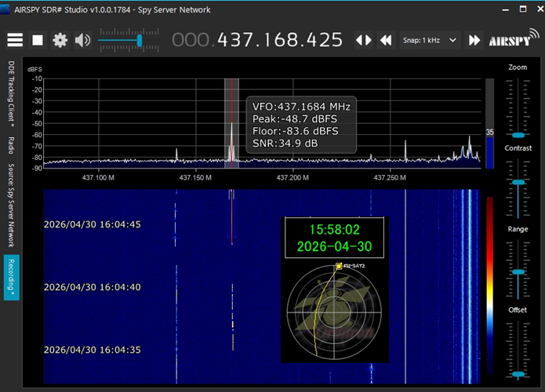Select the Recording side tab

point(12,278)
